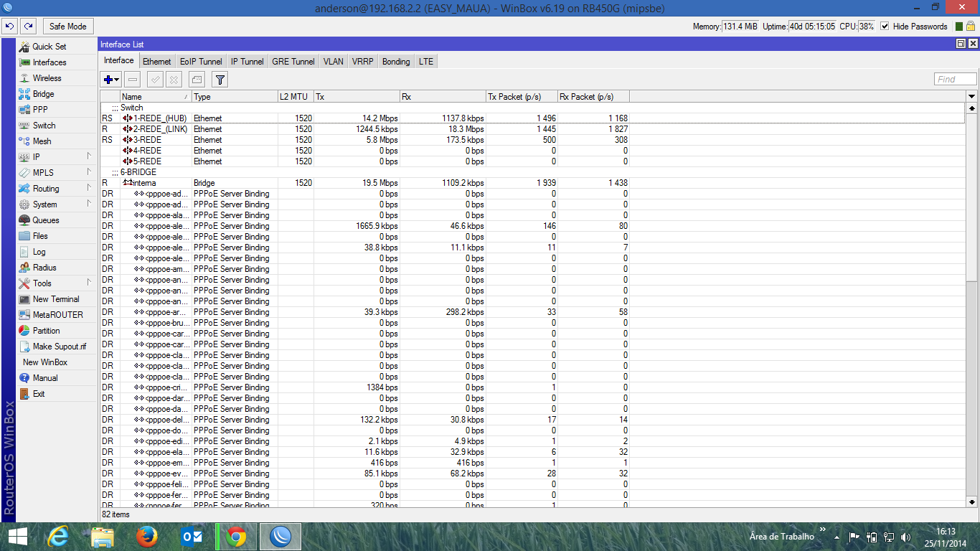The width and height of the screenshot is (980, 551).
Task: Sort by the Tx Packet (p/s) column header
Action: coord(522,97)
